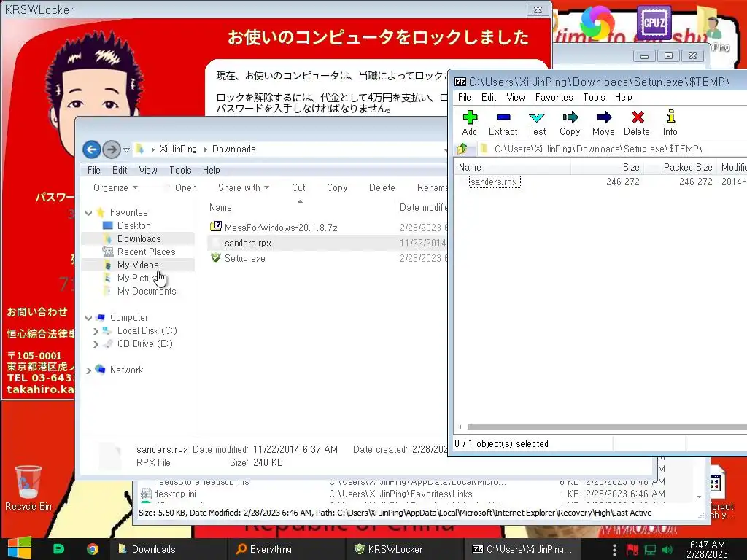747x560 pixels.
Task: Open the Share with dropdown
Action: [x=244, y=187]
